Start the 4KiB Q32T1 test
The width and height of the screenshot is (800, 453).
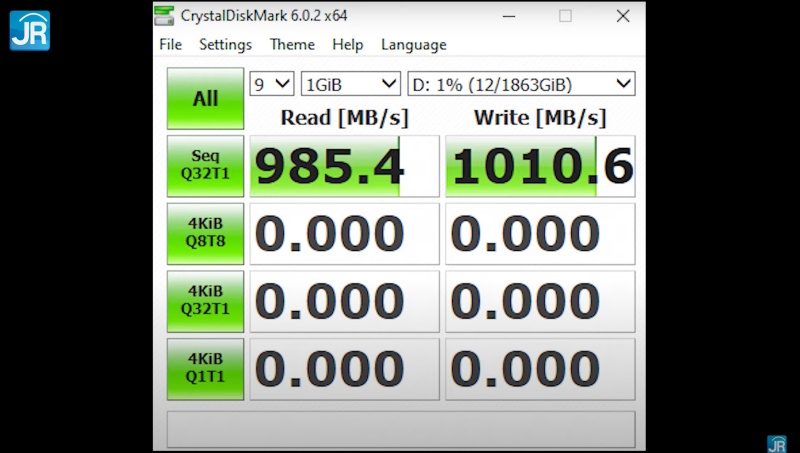[x=205, y=301]
